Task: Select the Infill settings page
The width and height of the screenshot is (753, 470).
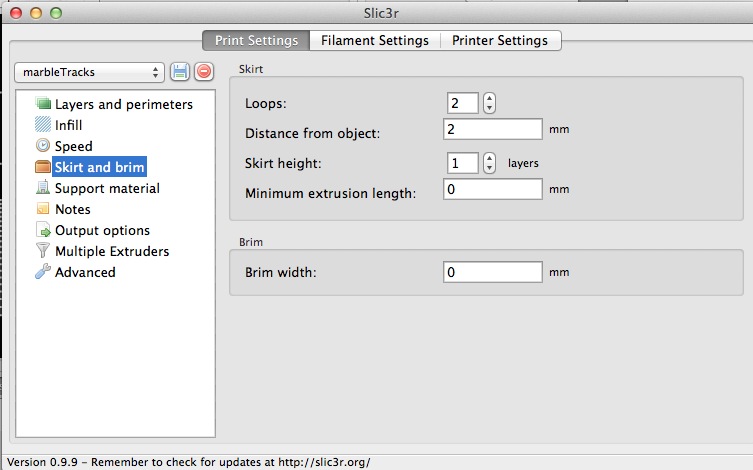Action: 68,125
